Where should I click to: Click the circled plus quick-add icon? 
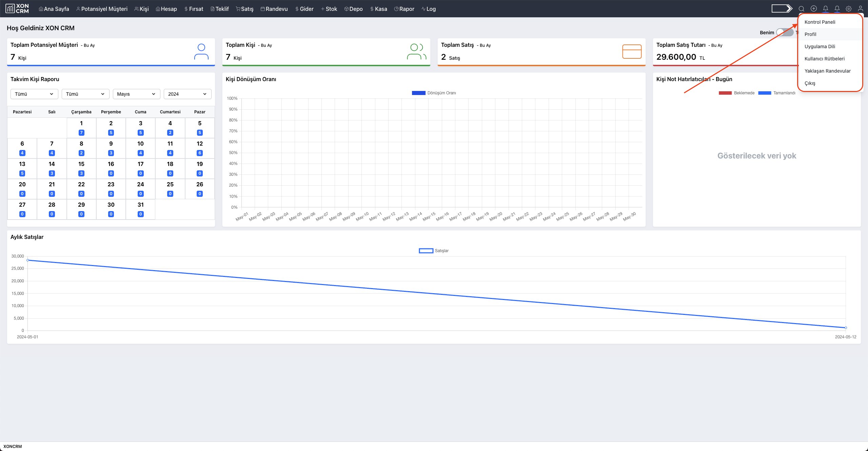pyautogui.click(x=814, y=9)
